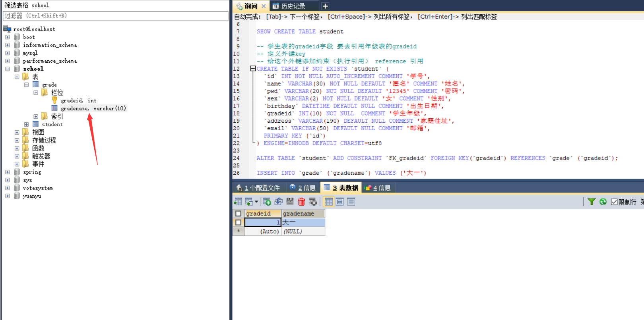Click the gradename column icon

(x=54, y=108)
